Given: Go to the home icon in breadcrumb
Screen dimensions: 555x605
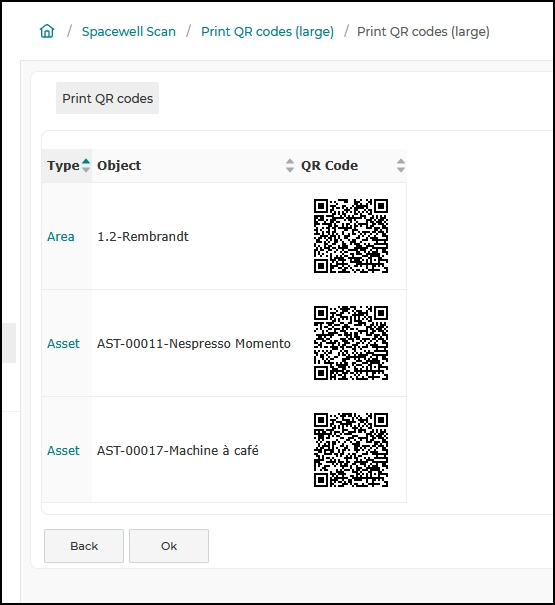Looking at the screenshot, I should (x=47, y=31).
